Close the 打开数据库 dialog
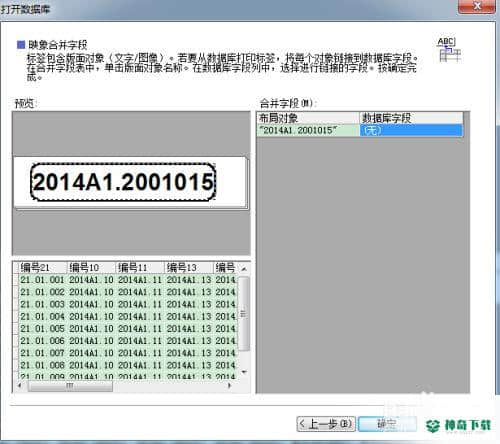 tap(477, 6)
